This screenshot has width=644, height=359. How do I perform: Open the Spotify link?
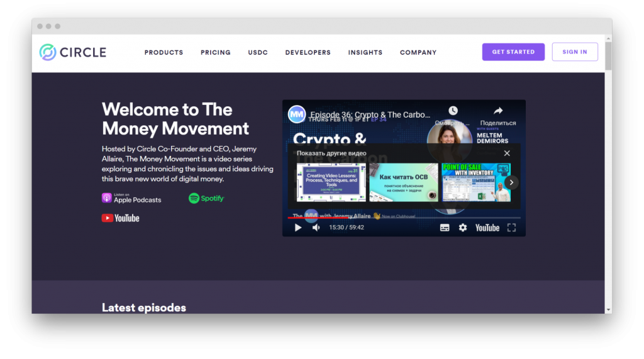pyautogui.click(x=206, y=198)
